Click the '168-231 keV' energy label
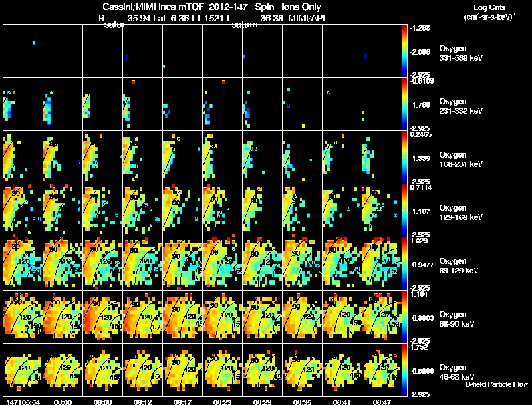 461,164
